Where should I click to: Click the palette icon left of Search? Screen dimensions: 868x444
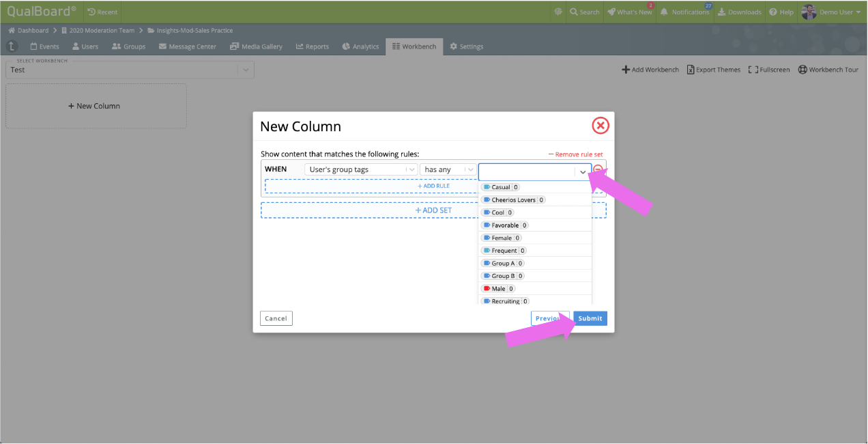click(558, 12)
